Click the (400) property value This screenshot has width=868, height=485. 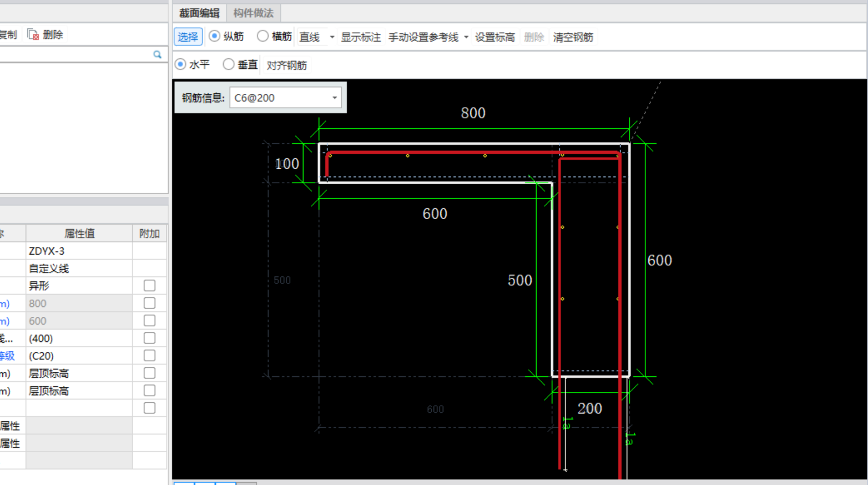click(x=79, y=339)
